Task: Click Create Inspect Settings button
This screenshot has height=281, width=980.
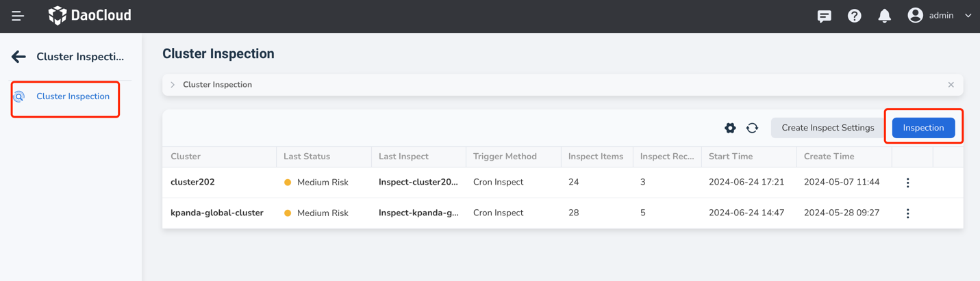Action: point(827,128)
